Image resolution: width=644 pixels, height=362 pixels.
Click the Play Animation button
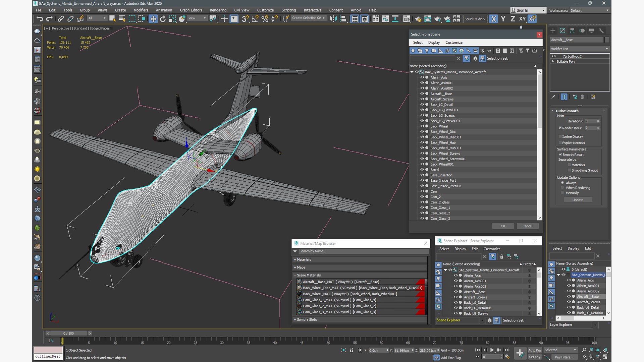[x=492, y=350]
